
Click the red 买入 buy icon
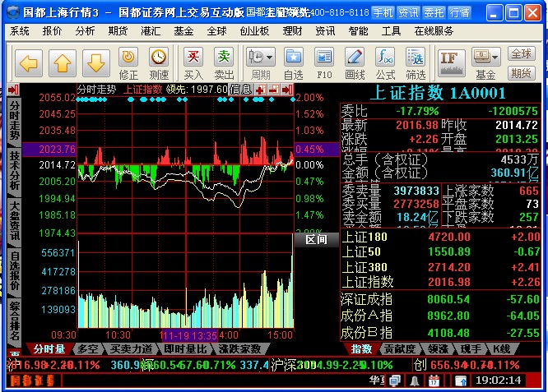193,57
